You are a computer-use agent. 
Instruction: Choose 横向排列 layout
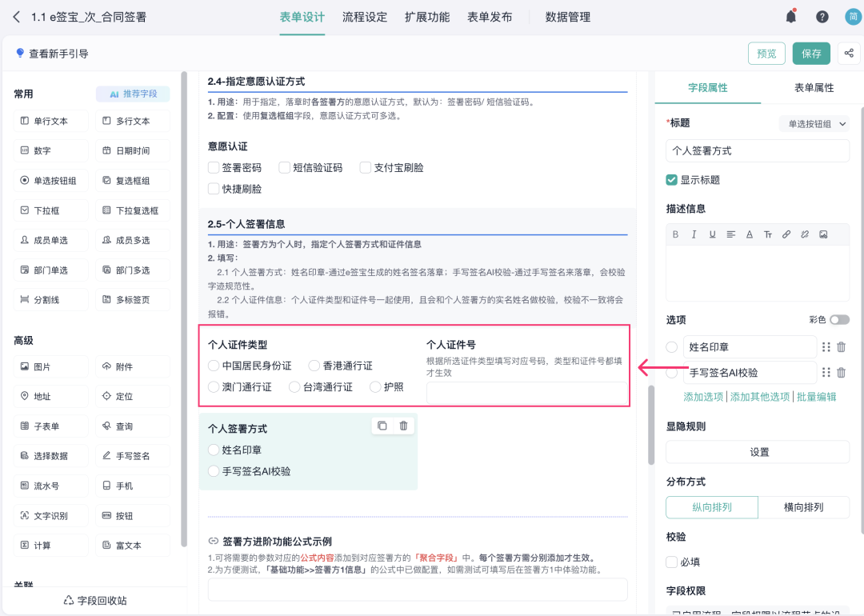click(803, 507)
